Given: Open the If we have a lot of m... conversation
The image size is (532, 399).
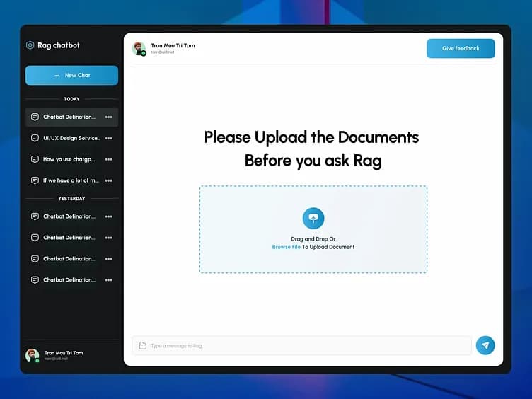Looking at the screenshot, I should tap(70, 180).
